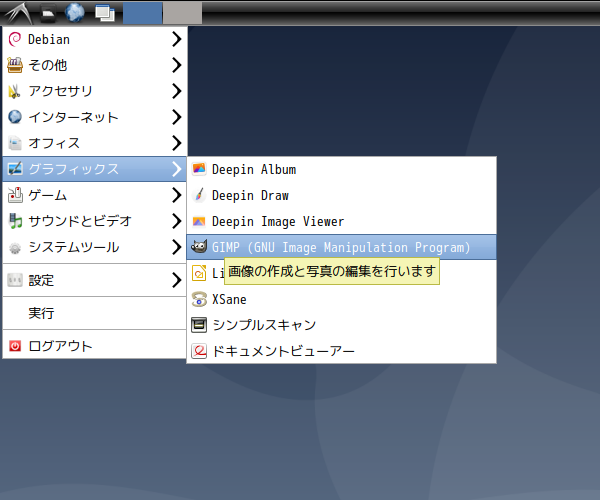Click the ゲーム joystick icon
Viewport: 600px width, 500px height.
(x=15, y=195)
